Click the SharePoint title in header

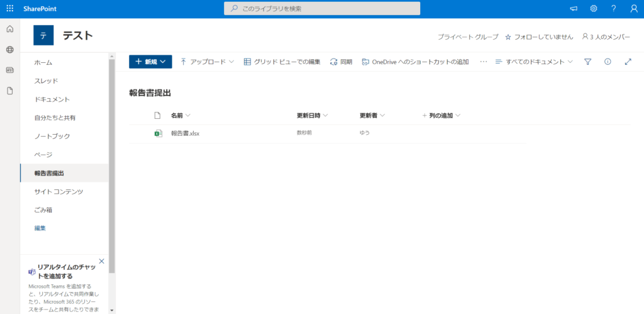point(40,9)
